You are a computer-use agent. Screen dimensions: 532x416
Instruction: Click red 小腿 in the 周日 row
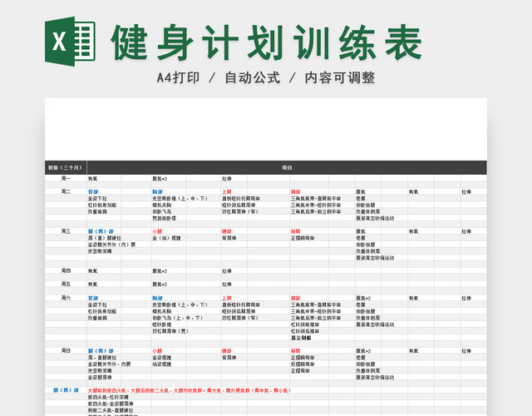point(157,351)
